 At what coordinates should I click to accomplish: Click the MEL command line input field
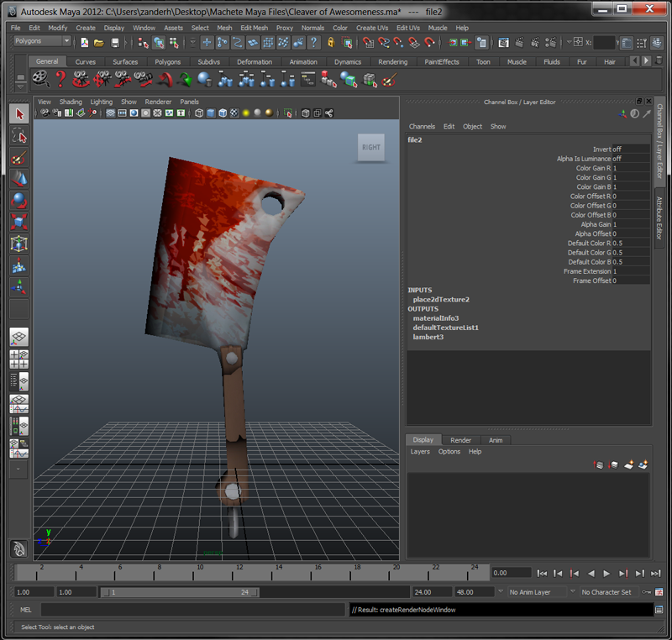coord(192,610)
